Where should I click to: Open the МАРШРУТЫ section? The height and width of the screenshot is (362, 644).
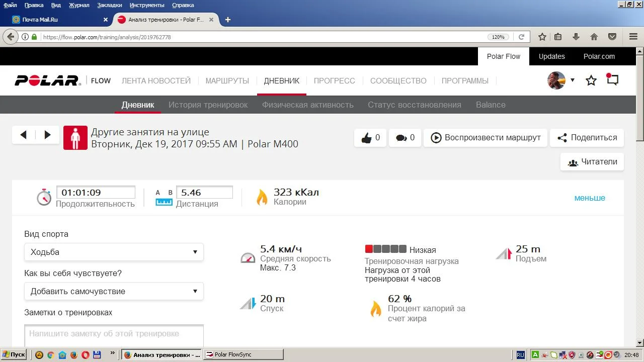coord(227,80)
